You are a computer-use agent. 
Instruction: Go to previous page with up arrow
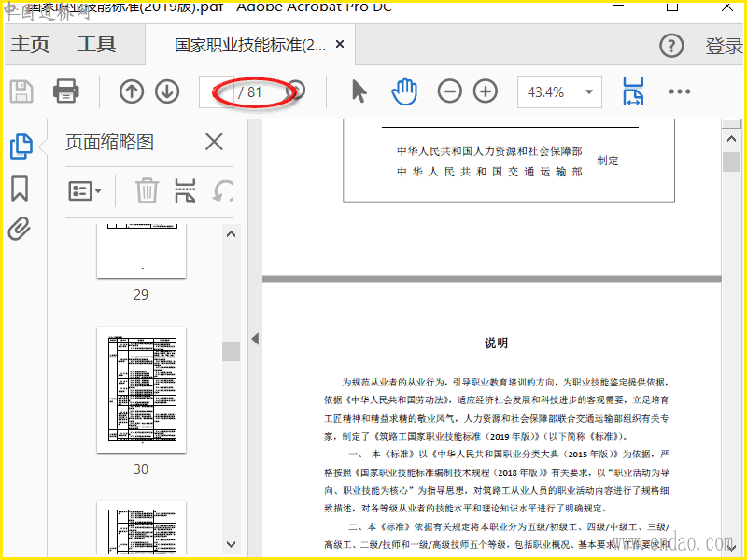click(132, 91)
